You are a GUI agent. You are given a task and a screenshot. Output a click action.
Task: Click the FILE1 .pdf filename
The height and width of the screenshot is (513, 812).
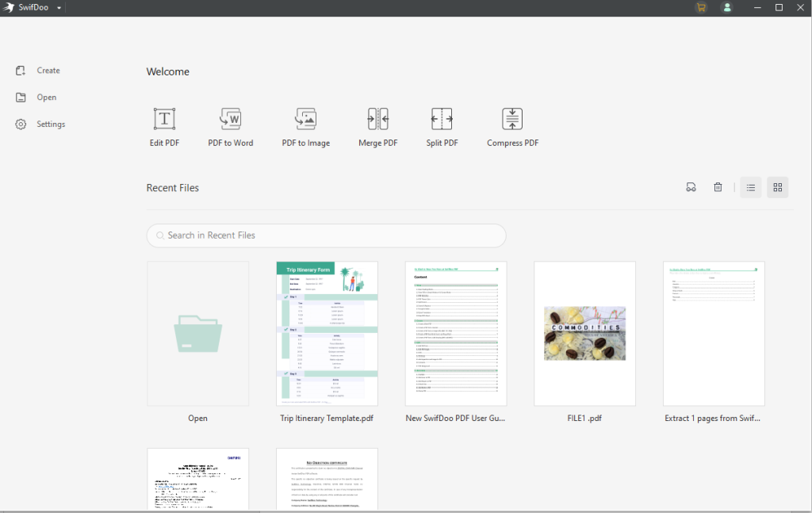584,419
